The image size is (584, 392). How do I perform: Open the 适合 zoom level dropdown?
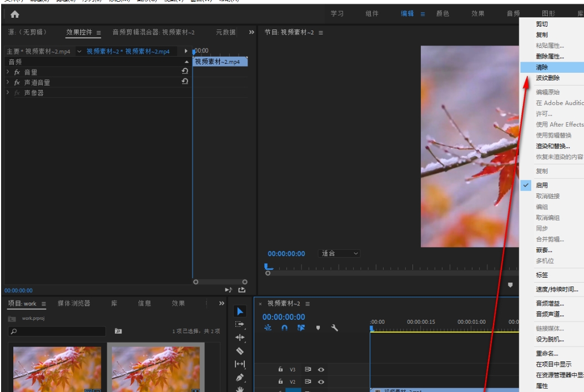(x=339, y=253)
